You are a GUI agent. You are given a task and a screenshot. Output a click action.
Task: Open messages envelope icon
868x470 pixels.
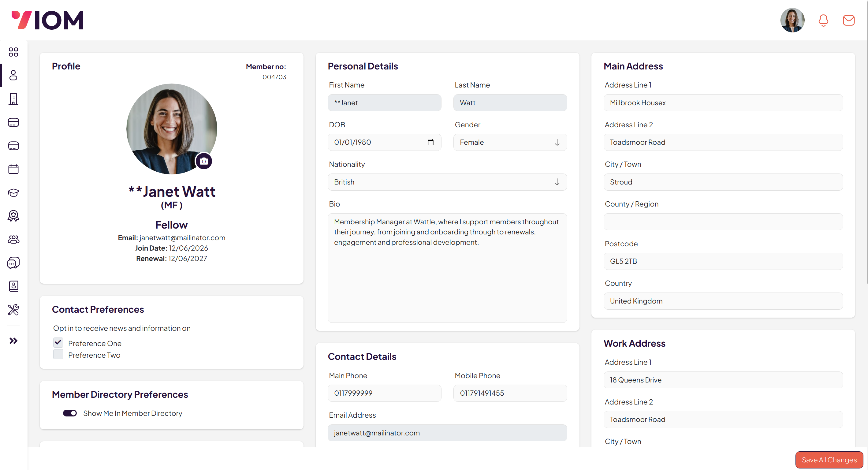[x=848, y=20]
